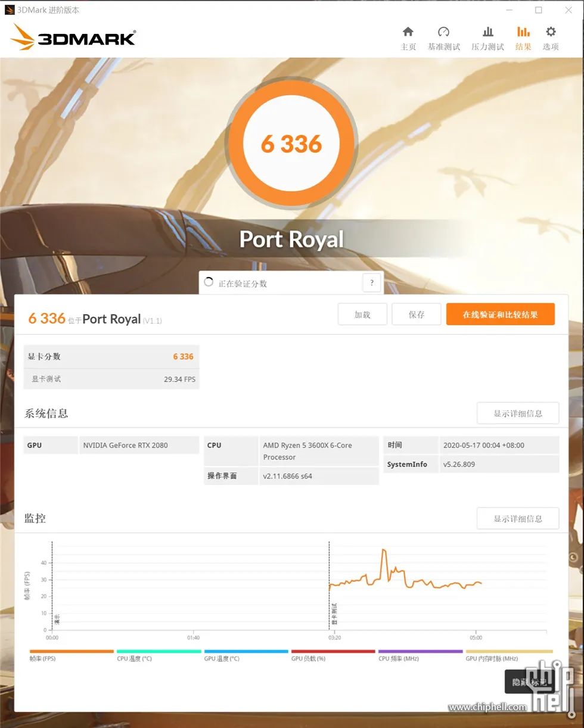584x728 pixels.
Task: Show detailed info for 系统信息 section
Action: click(518, 413)
